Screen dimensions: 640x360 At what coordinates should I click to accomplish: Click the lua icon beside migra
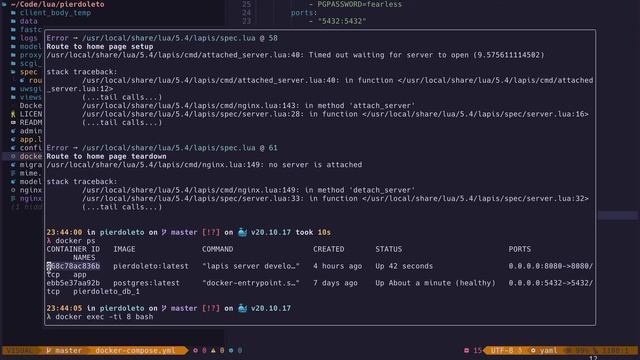(x=13, y=165)
